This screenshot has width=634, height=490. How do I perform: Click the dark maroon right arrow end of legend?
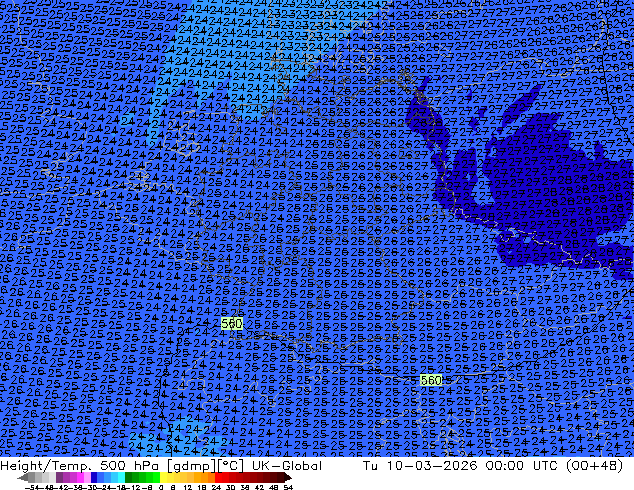(x=288, y=477)
